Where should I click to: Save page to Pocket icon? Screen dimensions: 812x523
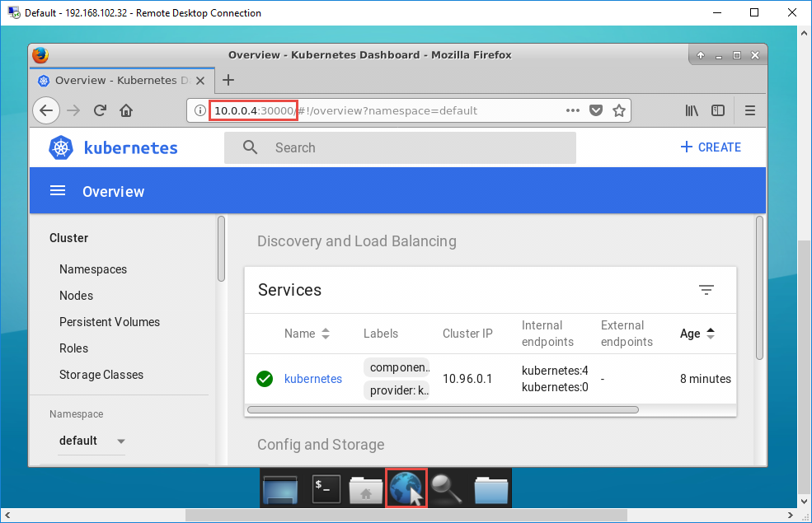tap(596, 110)
